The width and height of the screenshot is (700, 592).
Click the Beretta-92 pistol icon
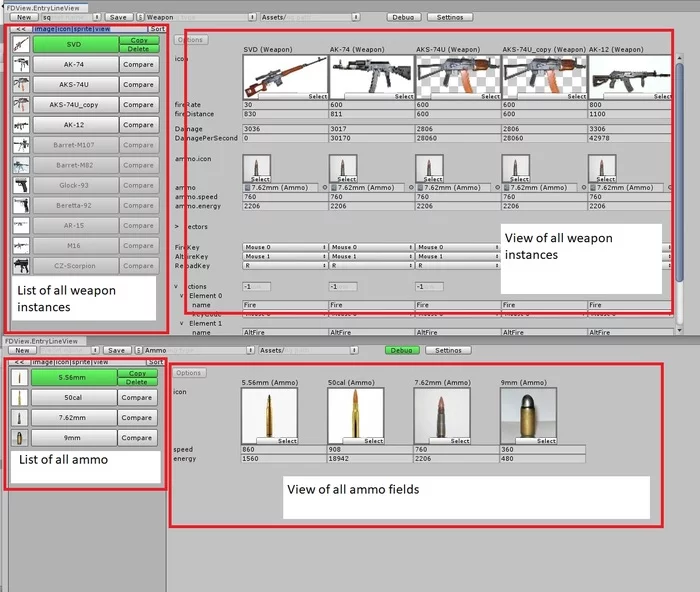21,205
